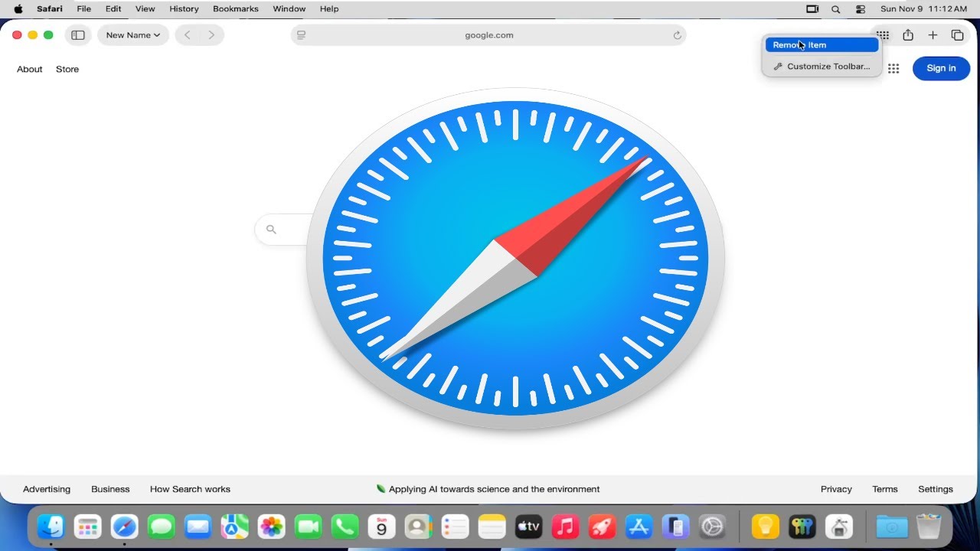980x551 pixels.
Task: Open the About link on Google
Action: [30, 69]
